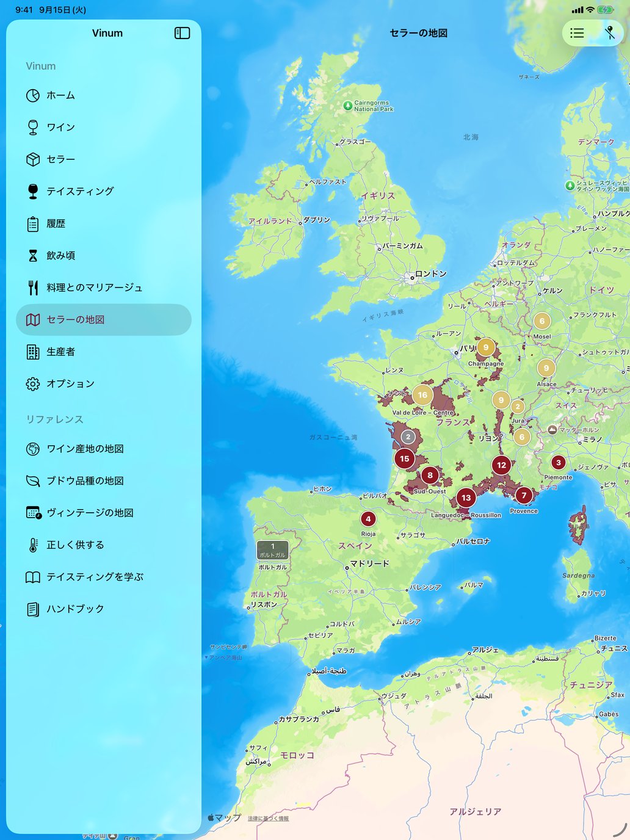630x840 pixels.
Task: Select the Rioja marker with 4
Action: point(368,519)
